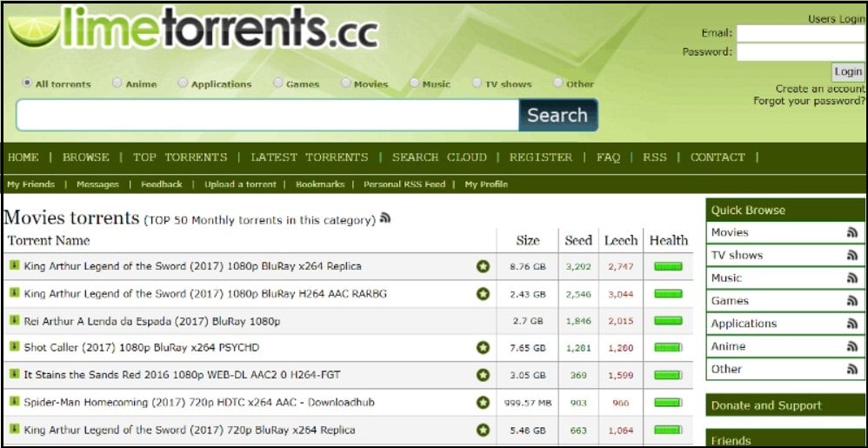Click the Donate and Support panel header
Viewport: 868px width, 448px height.
[x=785, y=405]
